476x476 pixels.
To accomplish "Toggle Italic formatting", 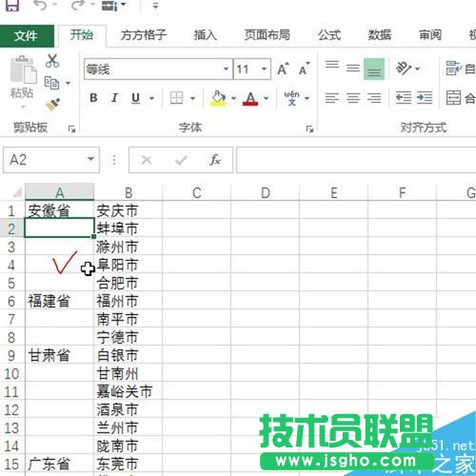I will pos(114,98).
